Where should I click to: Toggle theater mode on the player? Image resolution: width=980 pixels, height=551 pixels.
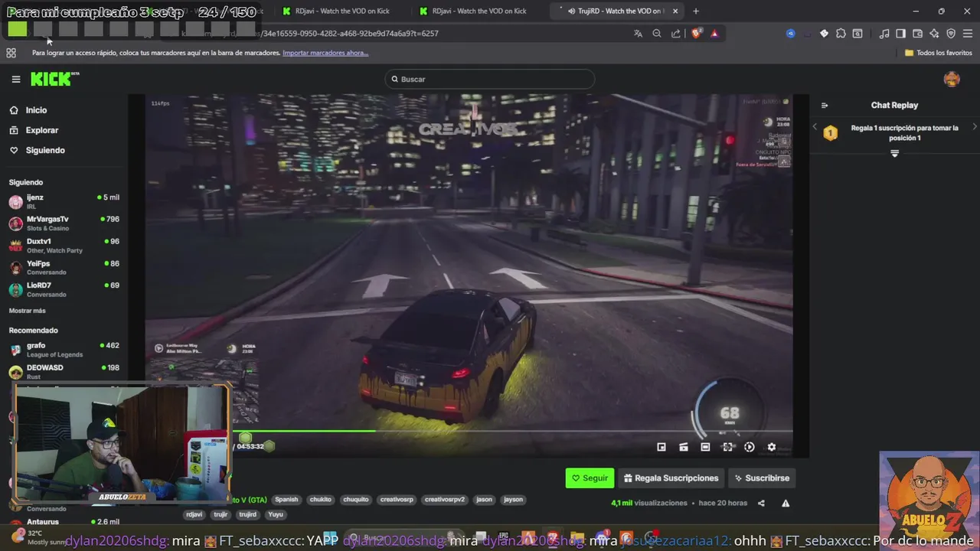705,447
